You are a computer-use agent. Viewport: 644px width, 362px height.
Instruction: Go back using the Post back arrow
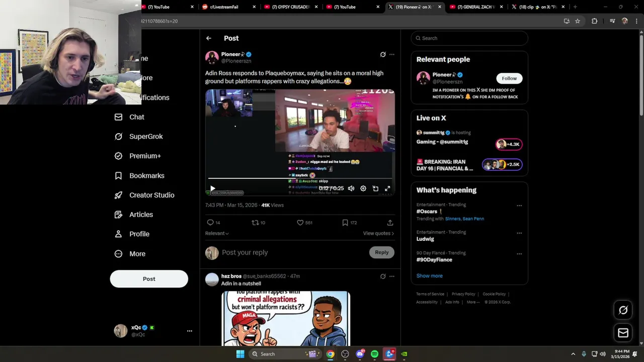coord(208,38)
